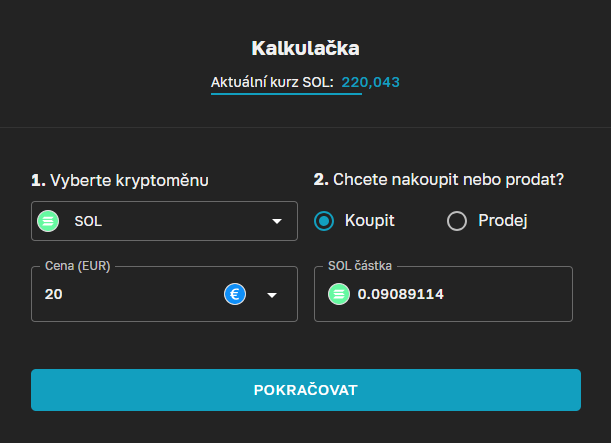611x443 pixels.
Task: Click the Aktuální kurz SOL label
Action: tap(272, 82)
